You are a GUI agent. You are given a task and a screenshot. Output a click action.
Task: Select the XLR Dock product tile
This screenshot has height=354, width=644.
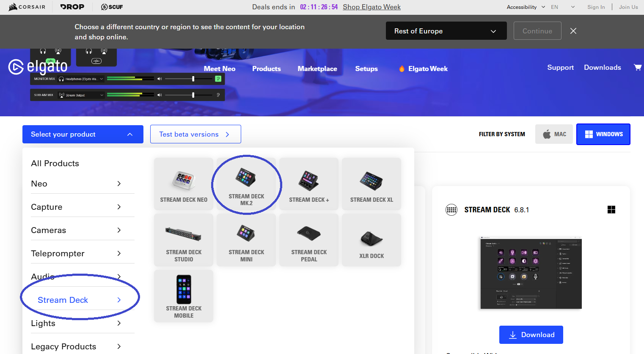(372, 240)
